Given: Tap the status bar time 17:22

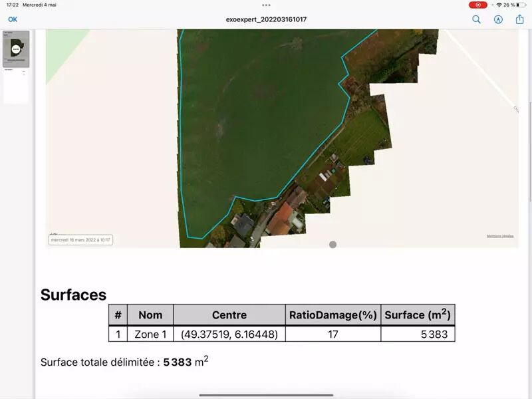Looking at the screenshot, I should tap(13, 5).
